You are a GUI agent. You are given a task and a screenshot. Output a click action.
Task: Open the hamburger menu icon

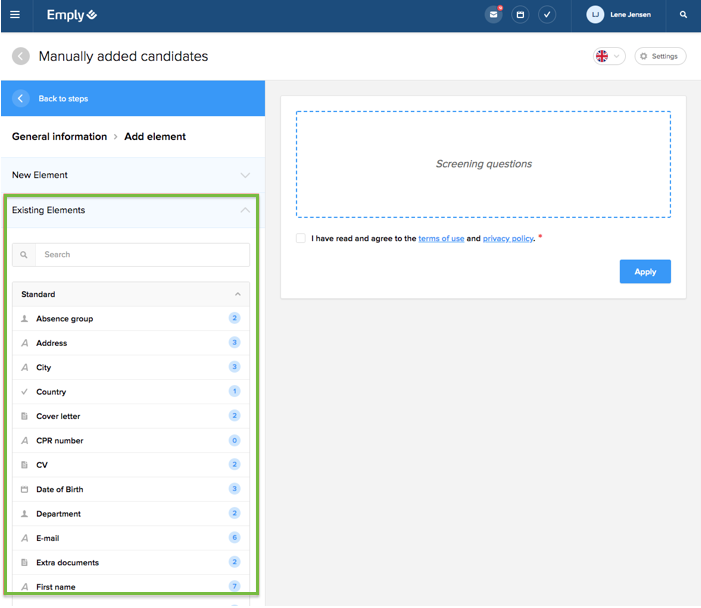[x=14, y=15]
